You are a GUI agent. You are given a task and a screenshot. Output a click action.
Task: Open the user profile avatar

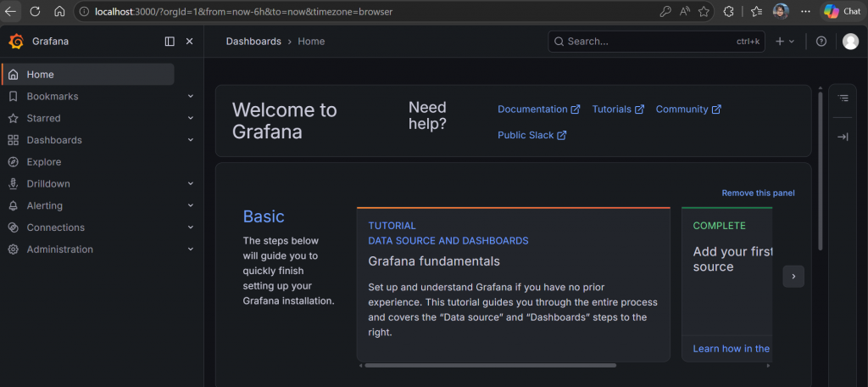850,42
